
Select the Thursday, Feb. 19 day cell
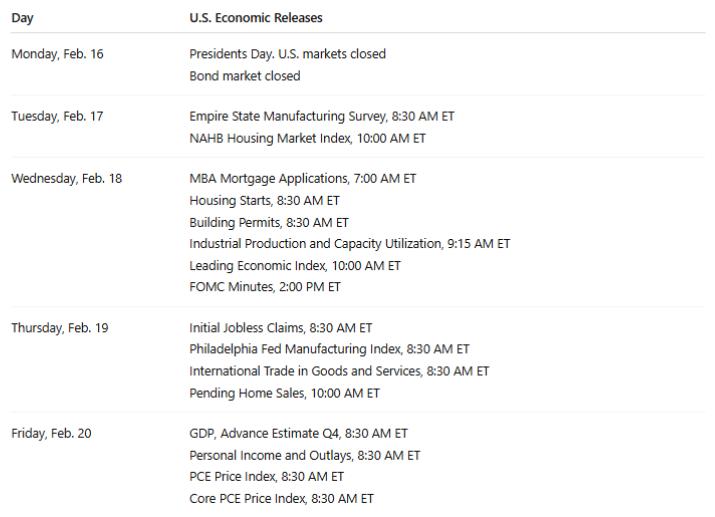tap(59, 328)
